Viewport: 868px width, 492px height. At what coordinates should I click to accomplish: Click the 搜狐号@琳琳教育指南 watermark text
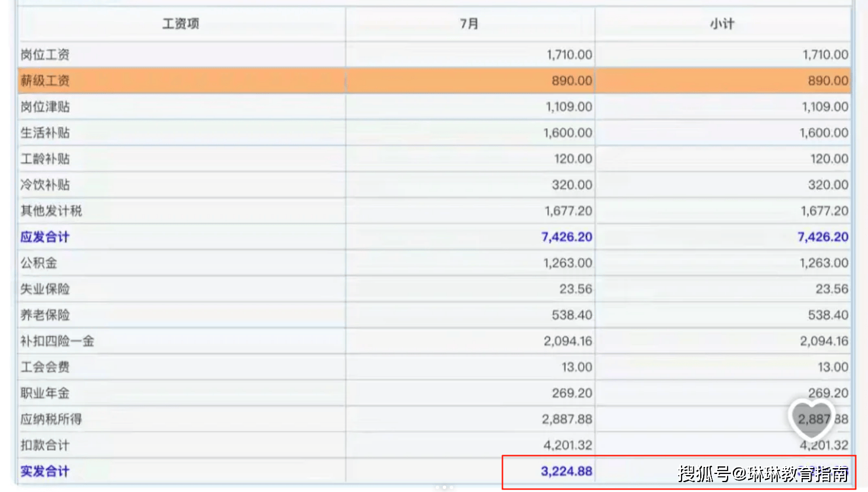763,474
